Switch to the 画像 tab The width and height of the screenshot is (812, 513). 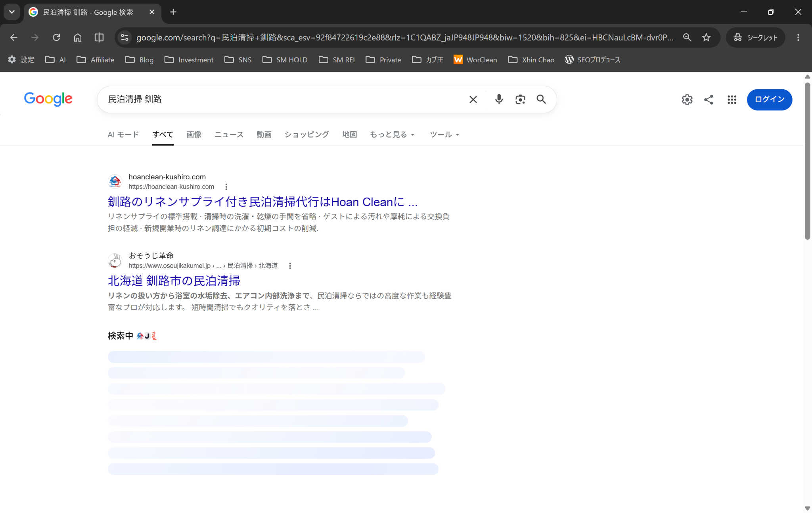pyautogui.click(x=194, y=134)
